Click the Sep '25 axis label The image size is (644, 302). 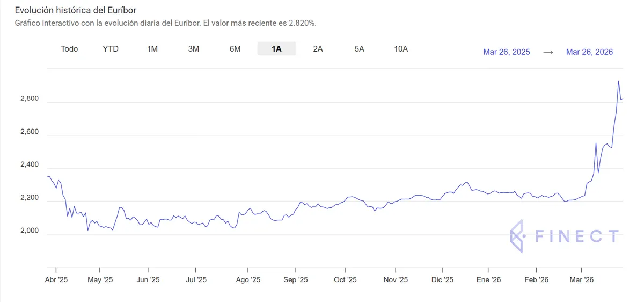click(x=295, y=280)
